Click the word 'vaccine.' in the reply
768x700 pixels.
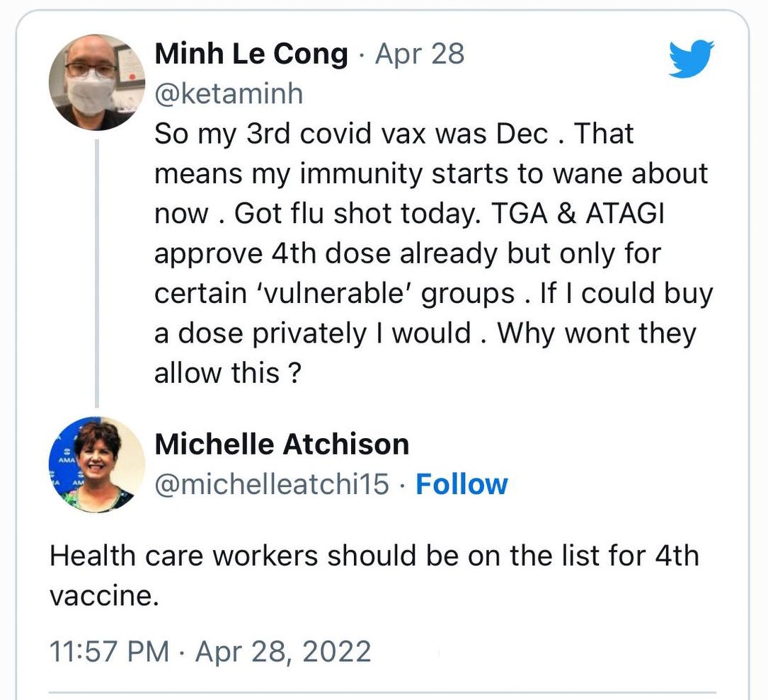104,596
